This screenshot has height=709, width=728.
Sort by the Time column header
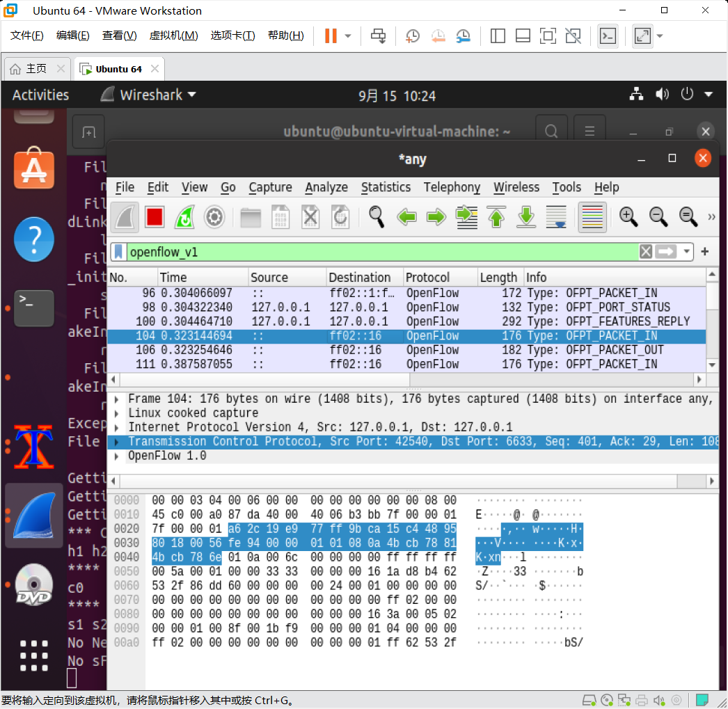pos(203,278)
